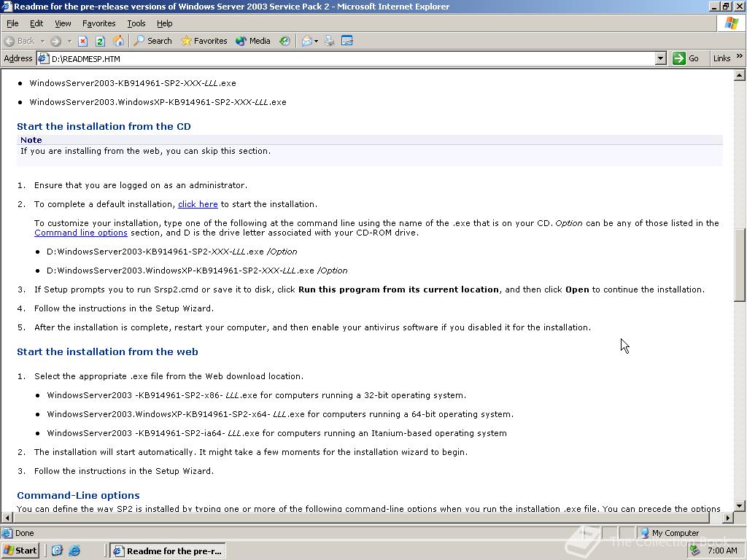Click the x64 64-bit exe file line
The image size is (747, 560).
point(280,414)
